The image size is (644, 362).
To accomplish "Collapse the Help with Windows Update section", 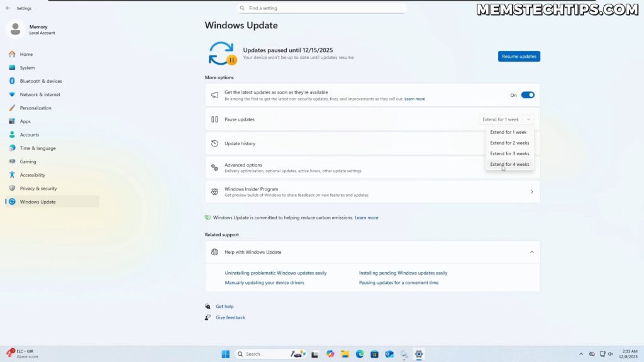I will point(531,251).
